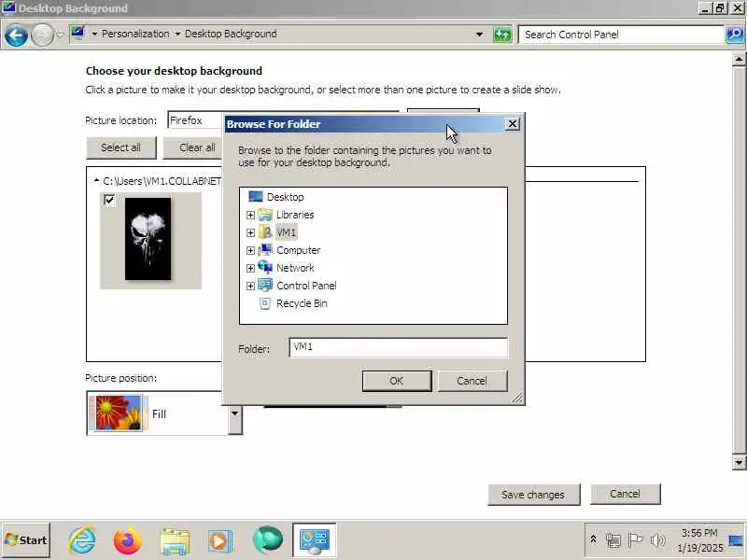This screenshot has height=560, width=747.
Task: Open the recent pages dropdown arrow beside the Forward button
Action: coord(60,35)
